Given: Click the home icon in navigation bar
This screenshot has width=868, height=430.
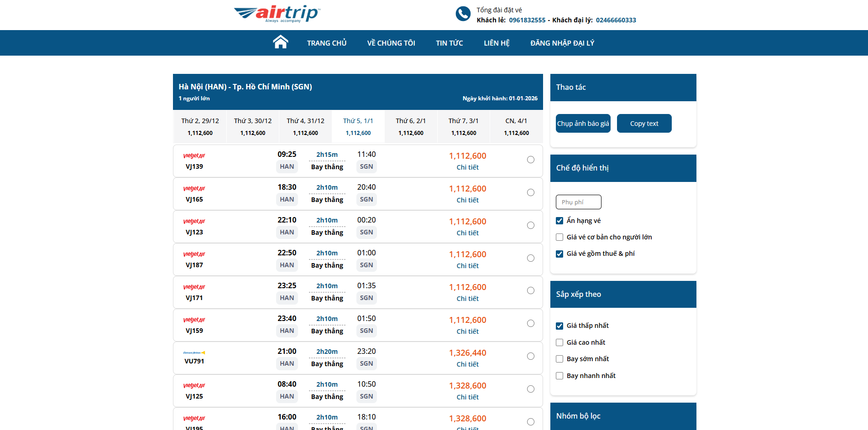Looking at the screenshot, I should [x=280, y=42].
